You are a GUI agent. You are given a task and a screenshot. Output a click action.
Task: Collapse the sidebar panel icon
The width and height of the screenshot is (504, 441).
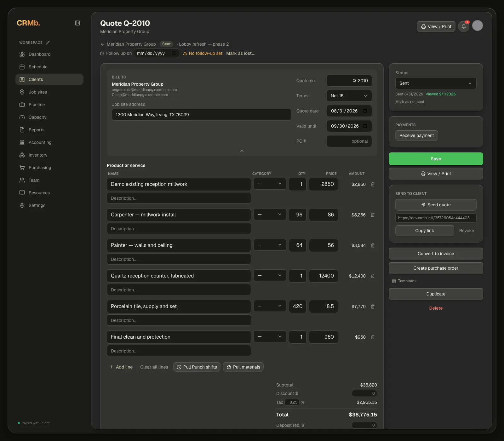(77, 23)
